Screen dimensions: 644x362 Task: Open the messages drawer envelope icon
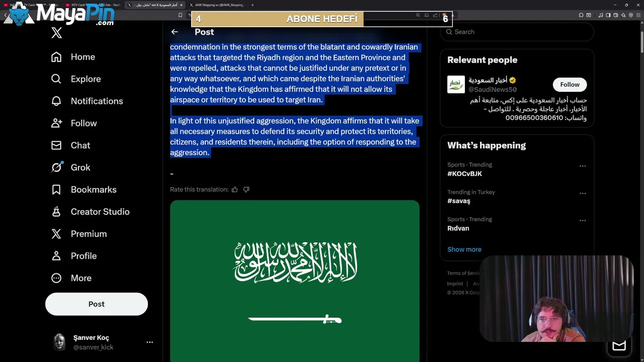tap(619, 345)
